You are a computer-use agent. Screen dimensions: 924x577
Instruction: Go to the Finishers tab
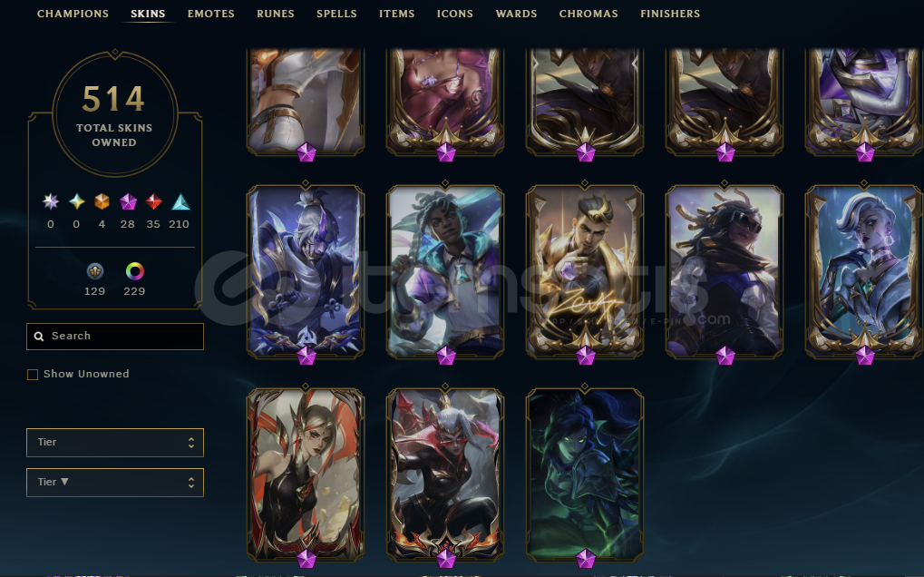click(670, 14)
